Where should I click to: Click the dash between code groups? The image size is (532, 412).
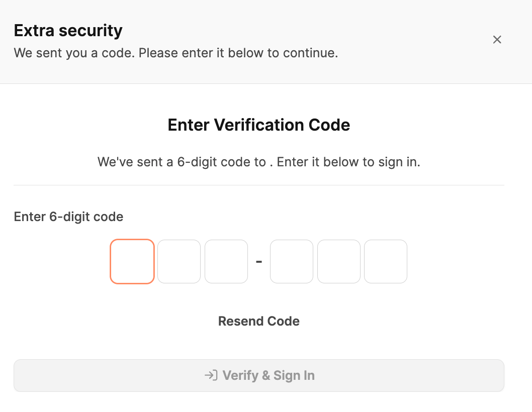tap(259, 262)
